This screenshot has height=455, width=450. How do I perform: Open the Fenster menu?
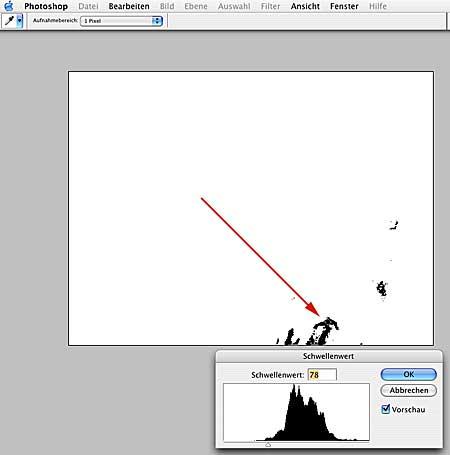[x=344, y=6]
